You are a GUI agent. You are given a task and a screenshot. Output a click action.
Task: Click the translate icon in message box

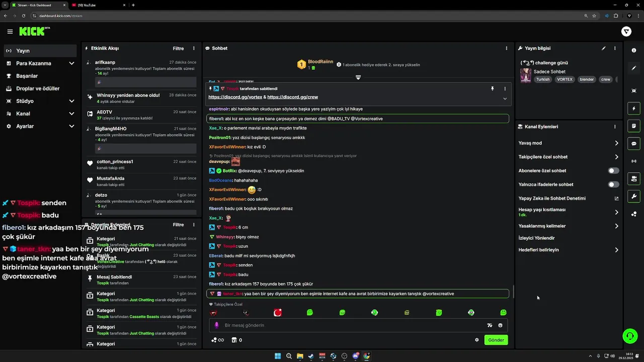pos(490,325)
